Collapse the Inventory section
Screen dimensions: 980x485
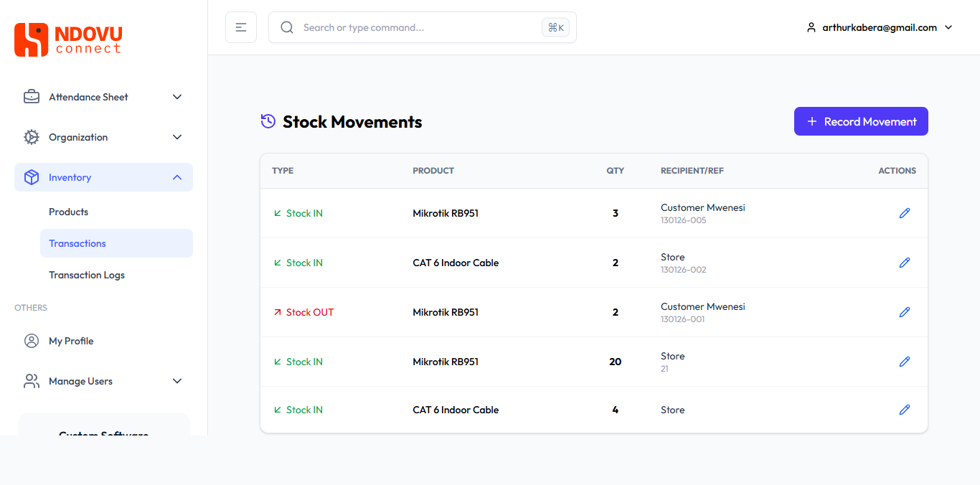[177, 177]
